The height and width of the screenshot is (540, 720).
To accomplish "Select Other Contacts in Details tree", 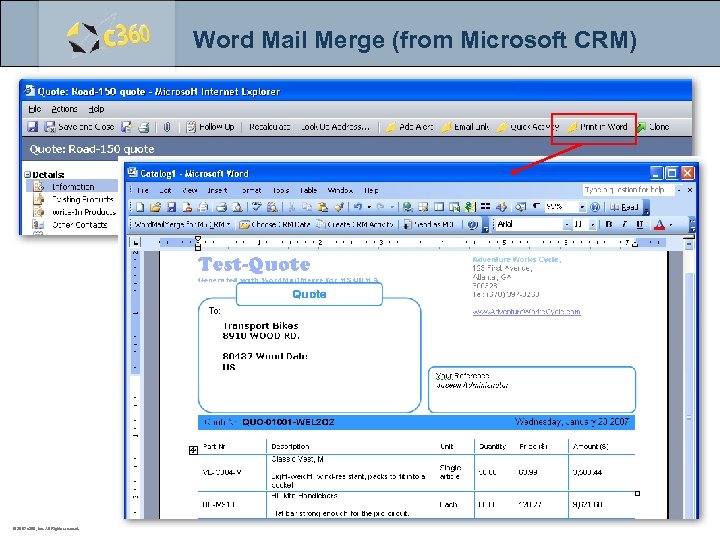I will click(70, 225).
